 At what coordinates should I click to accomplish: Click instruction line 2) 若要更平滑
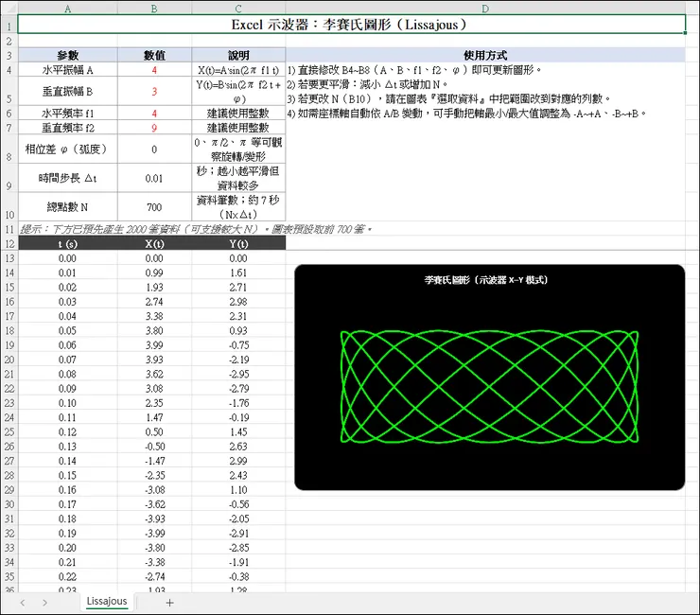(x=367, y=84)
